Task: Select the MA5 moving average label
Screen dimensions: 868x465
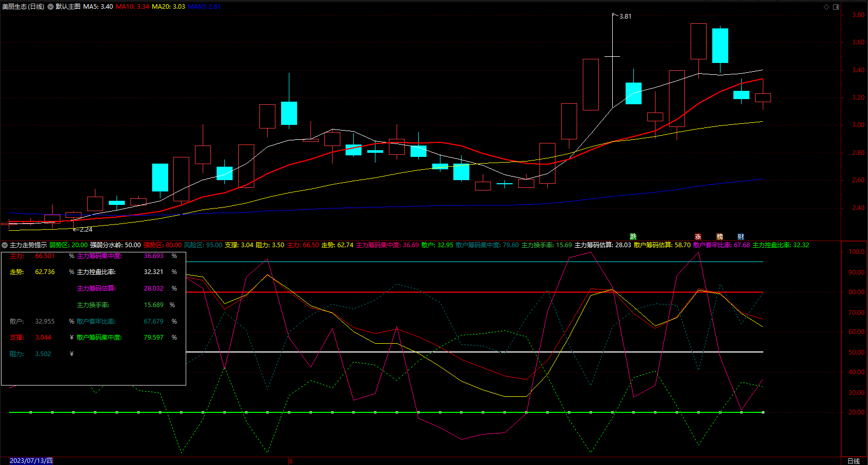Action: tap(98, 7)
